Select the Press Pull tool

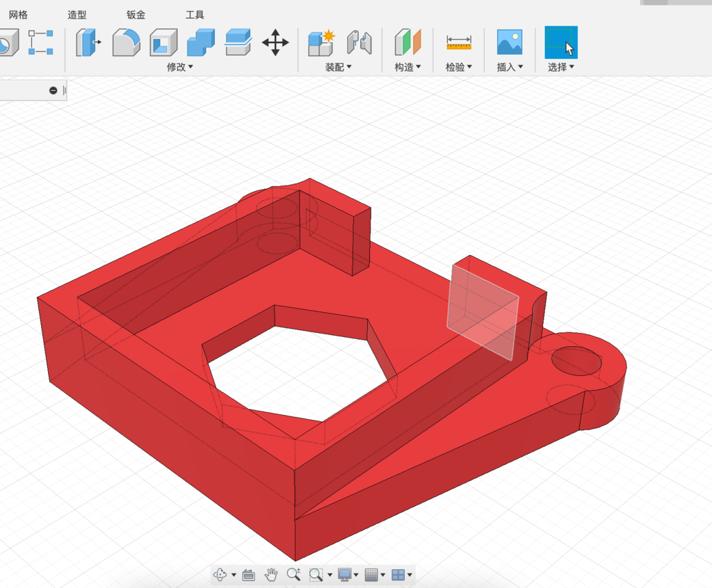pos(88,42)
